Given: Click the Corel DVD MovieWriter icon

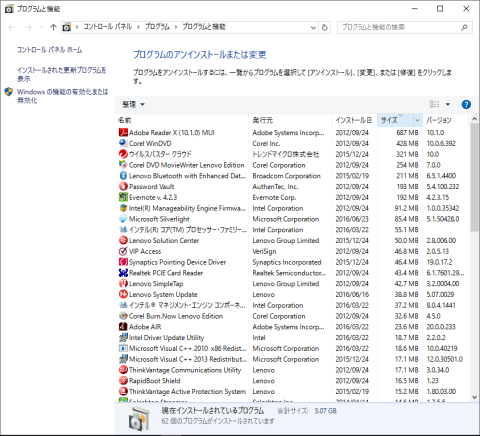Looking at the screenshot, I should coord(123,165).
